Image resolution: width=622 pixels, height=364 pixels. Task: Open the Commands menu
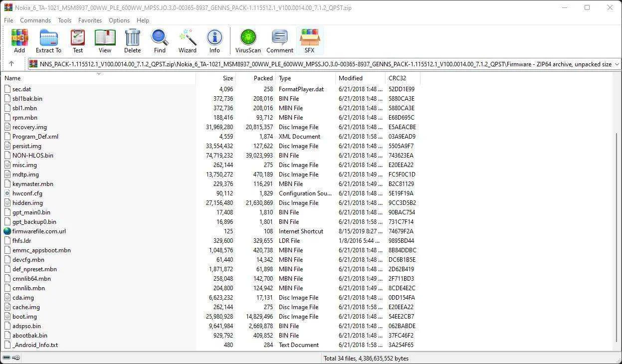(x=35, y=20)
